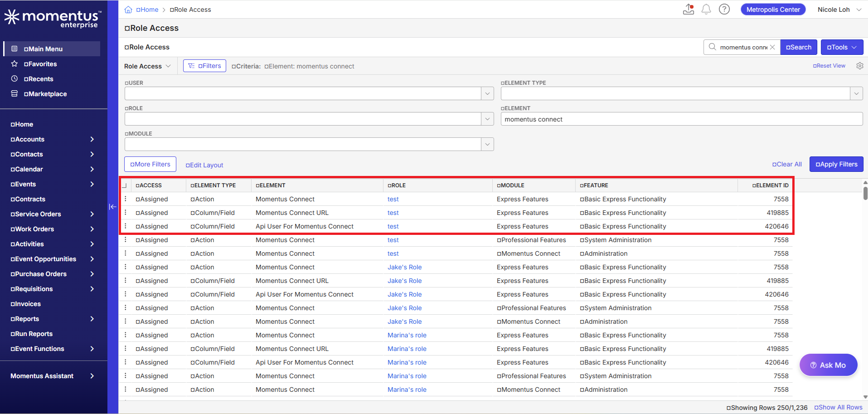Viewport: 868px width, 414px height.
Task: Expand the Contacts menu
Action: (92, 154)
